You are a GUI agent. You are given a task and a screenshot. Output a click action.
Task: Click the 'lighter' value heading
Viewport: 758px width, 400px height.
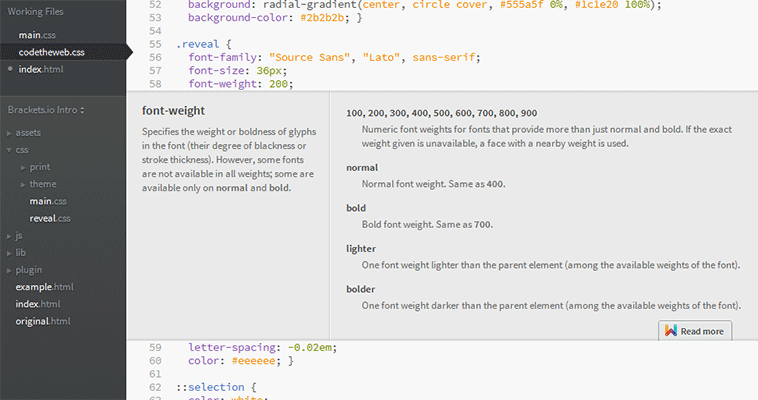(x=361, y=249)
